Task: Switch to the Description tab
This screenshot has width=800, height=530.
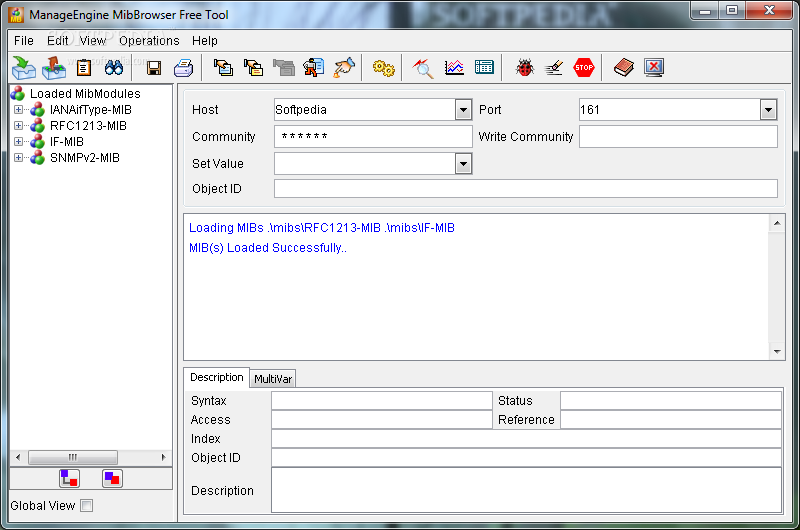Action: [217, 377]
